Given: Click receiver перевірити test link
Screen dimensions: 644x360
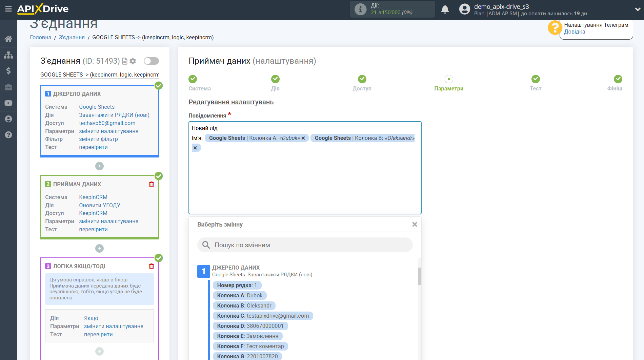Looking at the screenshot, I should [93, 229].
